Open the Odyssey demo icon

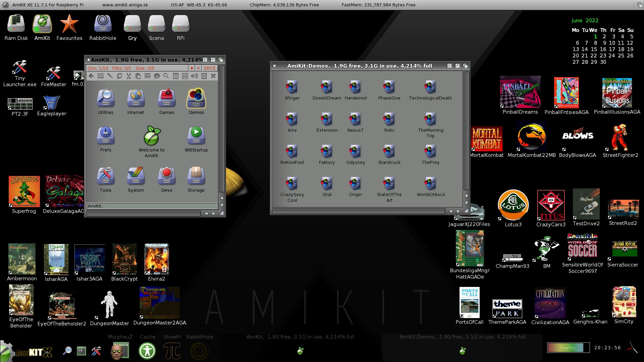point(356,155)
